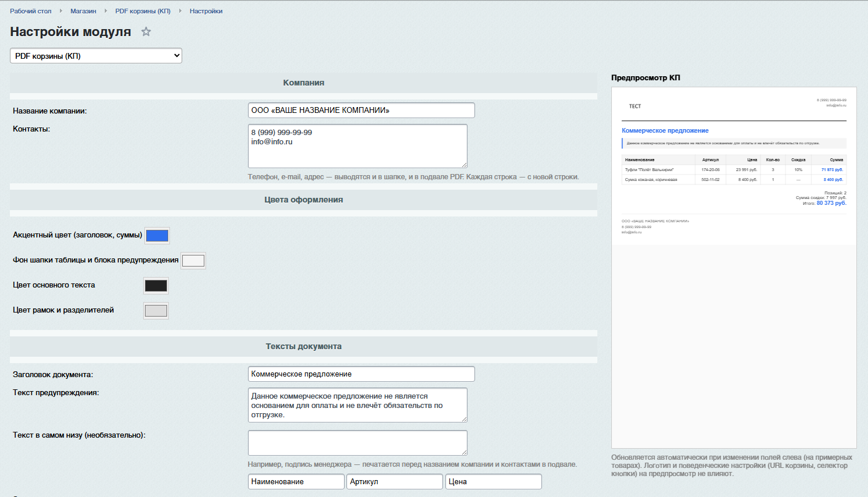The width and height of the screenshot is (868, 497).
Task: Open Магазин breadcrumb link
Action: point(83,11)
